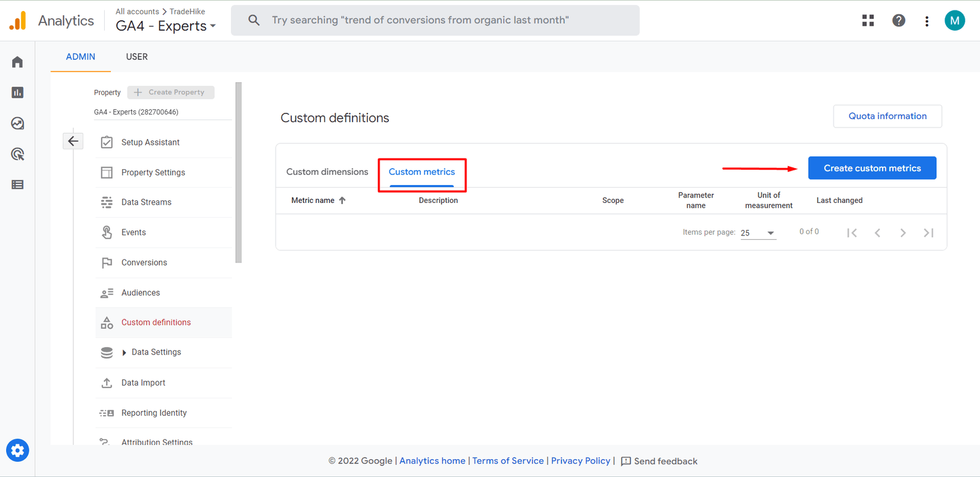This screenshot has width=980, height=477.
Task: Open the Advertising cursor-target icon
Action: (17, 154)
